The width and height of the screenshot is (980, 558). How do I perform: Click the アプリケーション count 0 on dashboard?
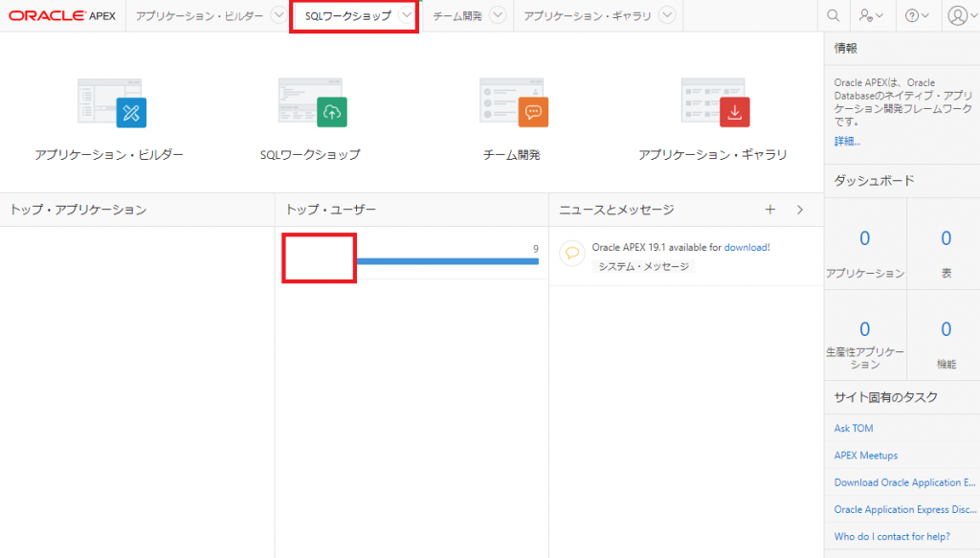click(x=864, y=238)
